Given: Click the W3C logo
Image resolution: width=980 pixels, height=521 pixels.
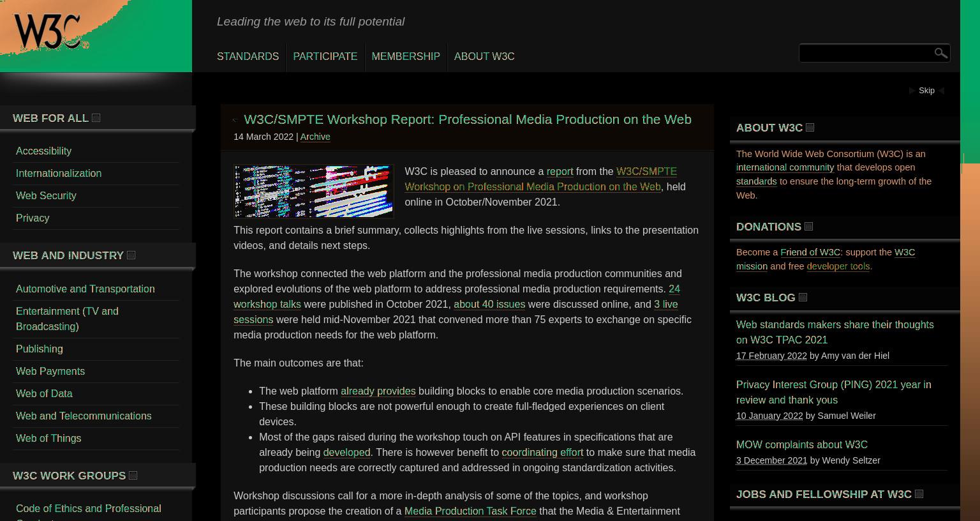Looking at the screenshot, I should point(51,32).
